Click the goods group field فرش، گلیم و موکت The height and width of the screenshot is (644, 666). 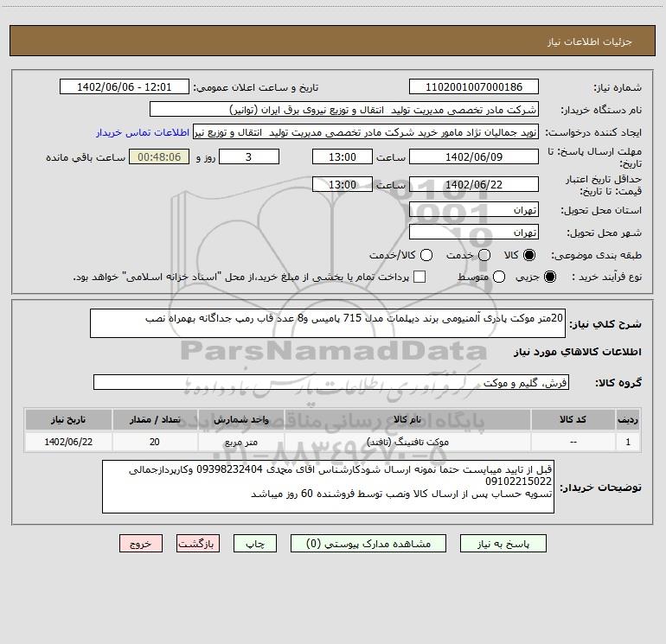coord(331,382)
